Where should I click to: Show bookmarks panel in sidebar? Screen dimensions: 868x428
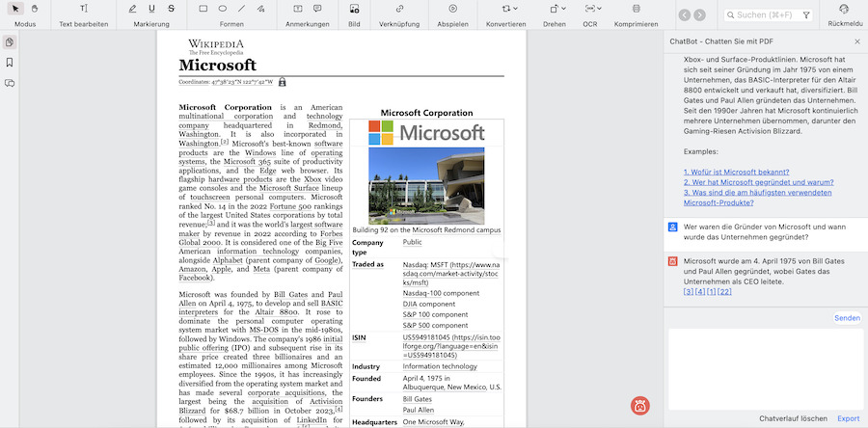click(x=10, y=63)
